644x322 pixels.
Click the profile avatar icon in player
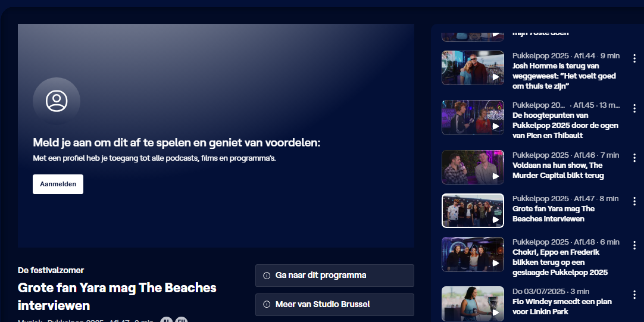pos(57,101)
